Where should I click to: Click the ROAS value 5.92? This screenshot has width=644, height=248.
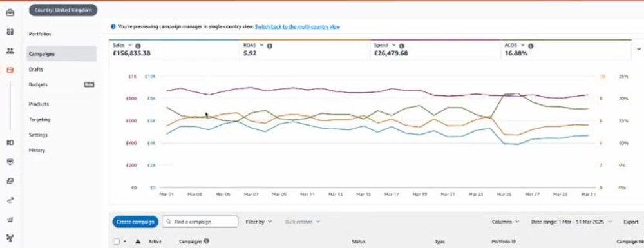pyautogui.click(x=250, y=53)
